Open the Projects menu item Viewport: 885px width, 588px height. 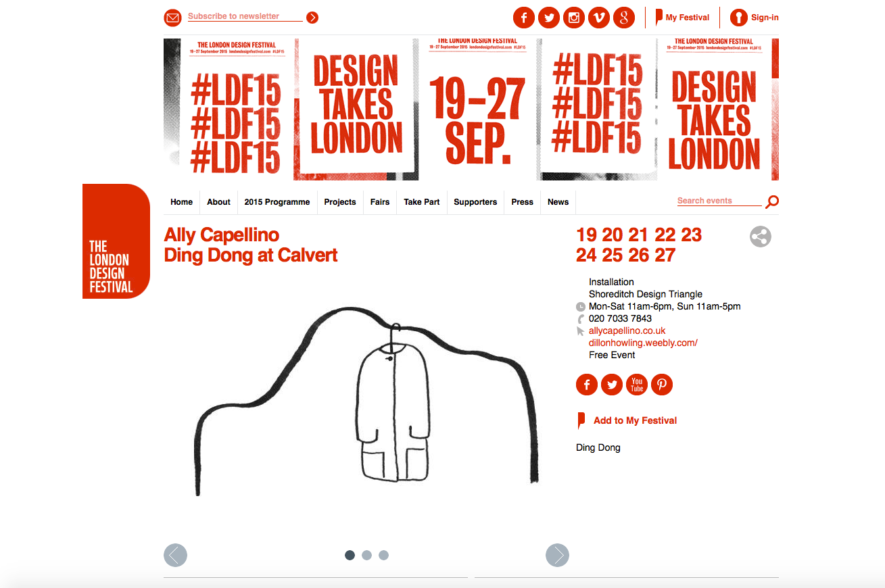(x=340, y=202)
